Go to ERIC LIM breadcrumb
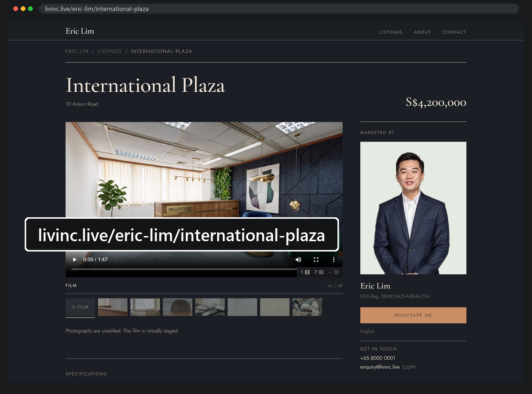Screen dimensions: 532x394 coord(77,51)
